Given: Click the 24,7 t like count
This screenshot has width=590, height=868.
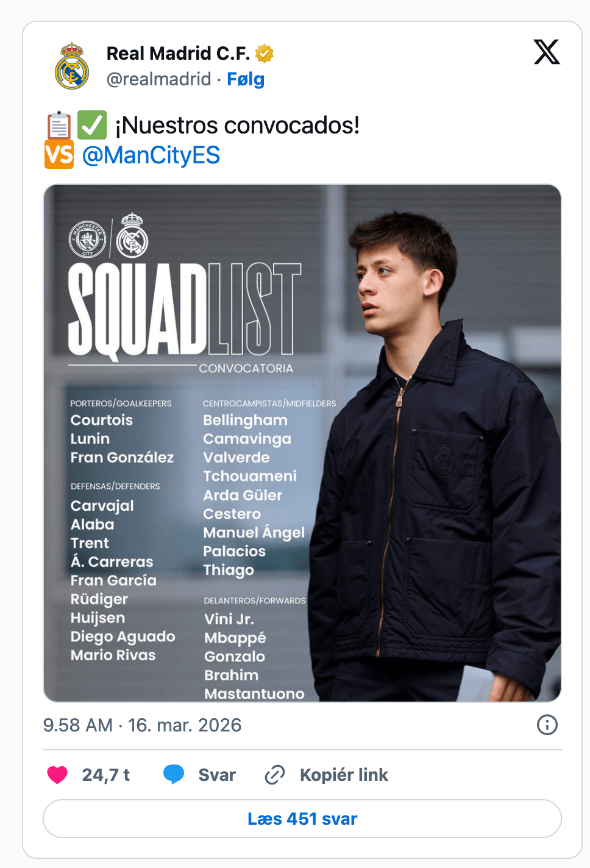Looking at the screenshot, I should [106, 775].
